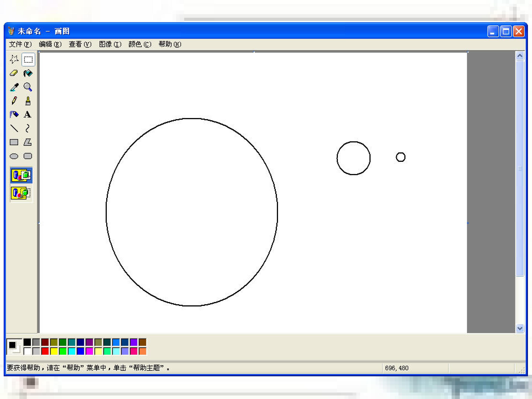
Task: Choose the Ellipse tool
Action: coord(14,156)
